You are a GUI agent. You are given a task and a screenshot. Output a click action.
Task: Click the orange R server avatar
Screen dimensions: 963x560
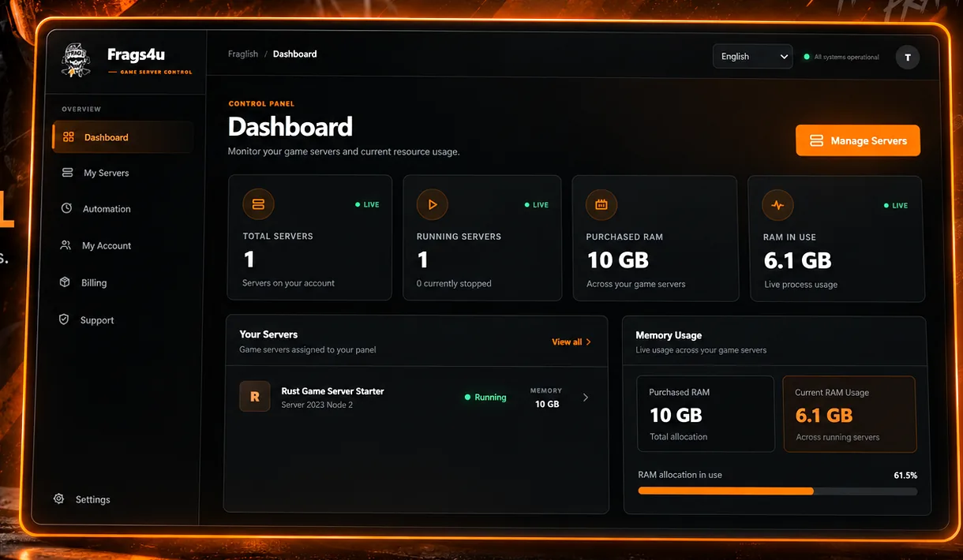pos(255,397)
